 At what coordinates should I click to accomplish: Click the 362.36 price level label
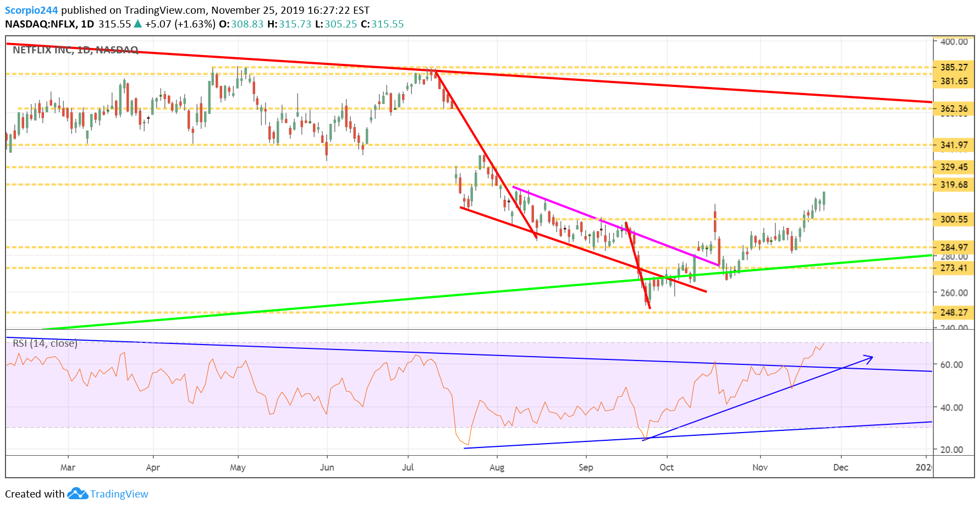[954, 108]
